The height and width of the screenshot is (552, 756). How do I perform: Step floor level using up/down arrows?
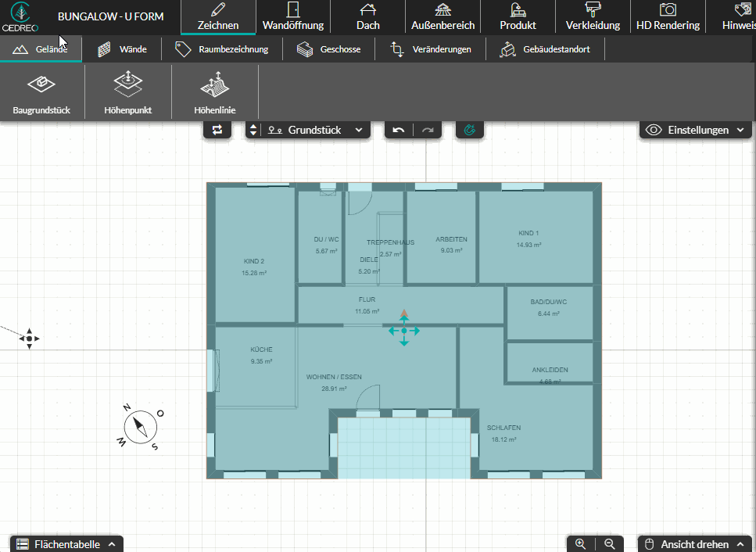coord(253,130)
